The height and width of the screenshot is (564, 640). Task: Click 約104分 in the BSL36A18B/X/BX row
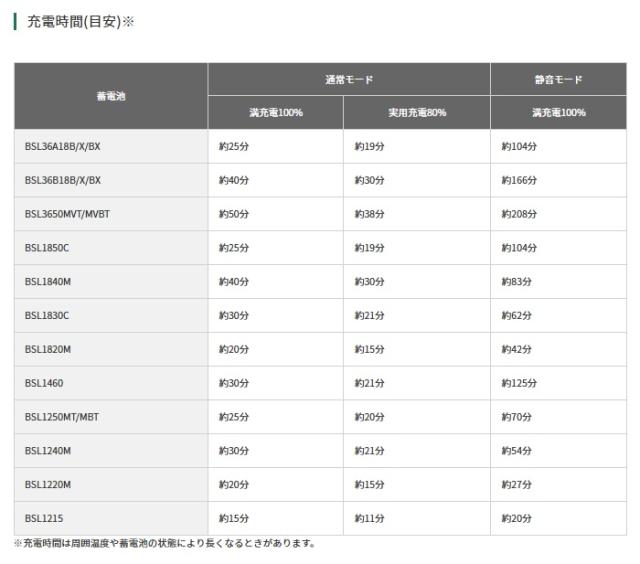[x=519, y=147]
